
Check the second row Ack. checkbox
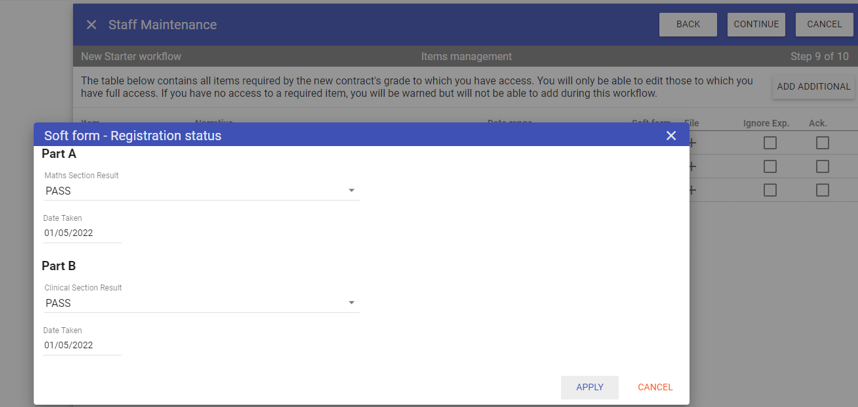[x=822, y=166]
